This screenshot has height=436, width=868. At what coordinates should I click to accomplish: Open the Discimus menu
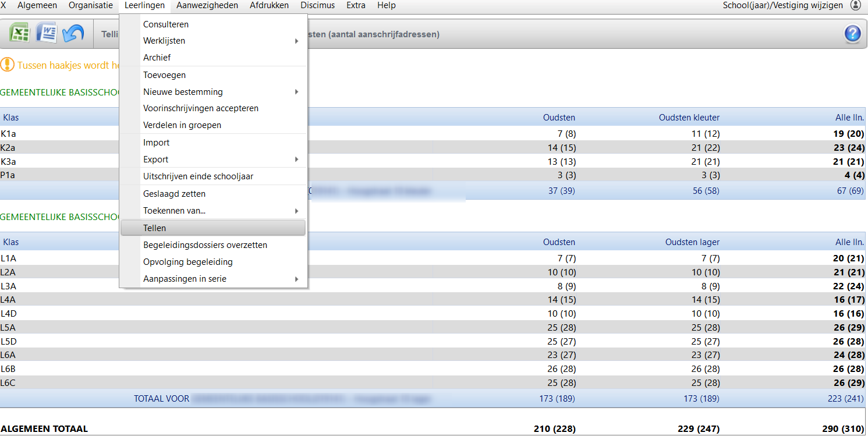tap(318, 5)
